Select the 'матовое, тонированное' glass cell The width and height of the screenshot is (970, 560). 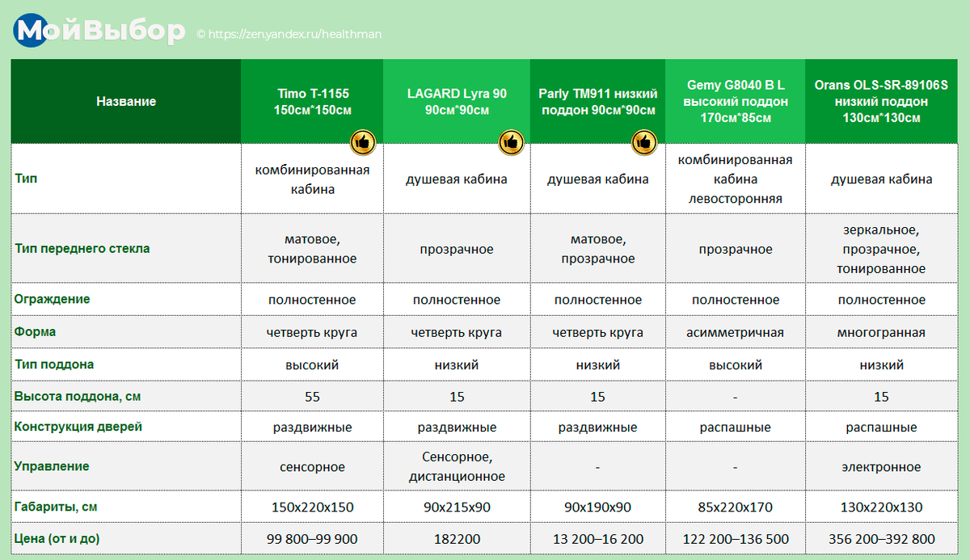point(313,249)
